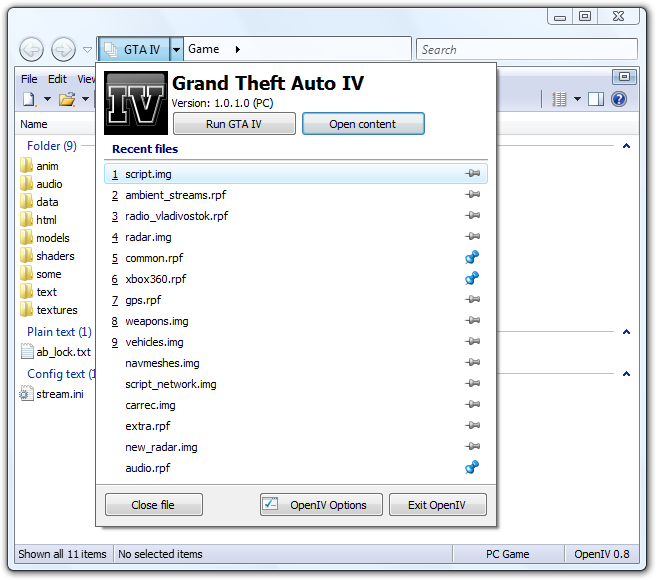Unpin audio.rpf from recent files list

pos(472,467)
